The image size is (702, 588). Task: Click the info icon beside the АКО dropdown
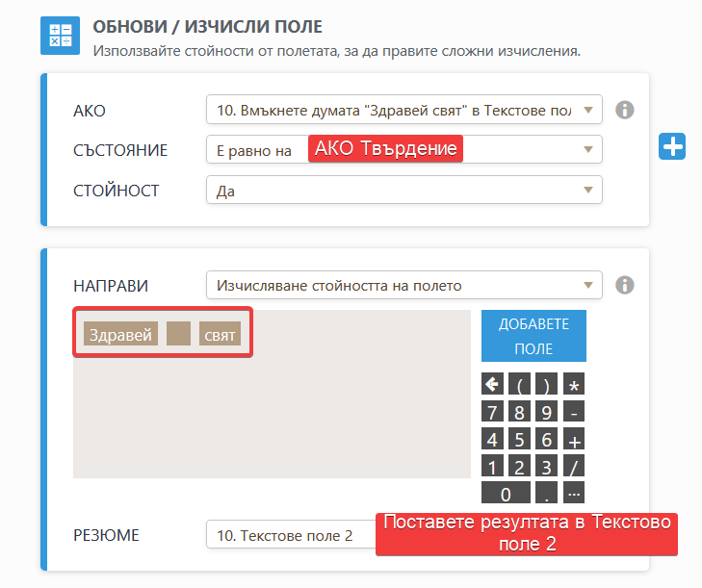pyautogui.click(x=624, y=110)
